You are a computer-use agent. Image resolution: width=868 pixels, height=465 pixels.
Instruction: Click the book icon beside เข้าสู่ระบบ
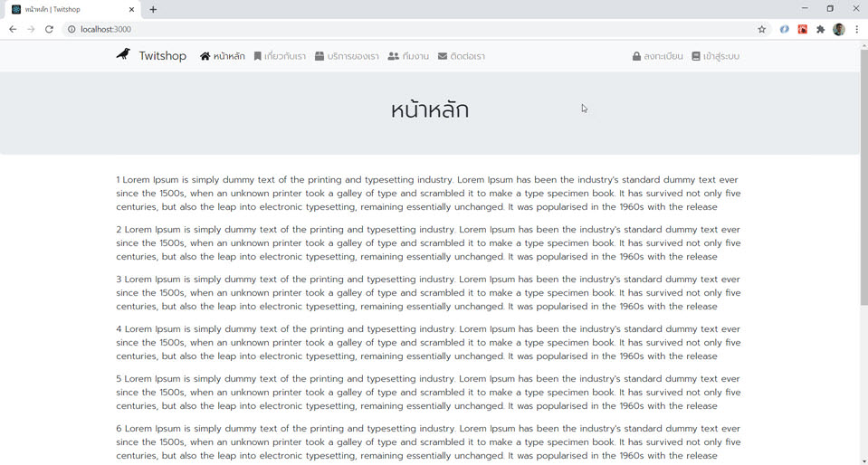[x=696, y=56]
